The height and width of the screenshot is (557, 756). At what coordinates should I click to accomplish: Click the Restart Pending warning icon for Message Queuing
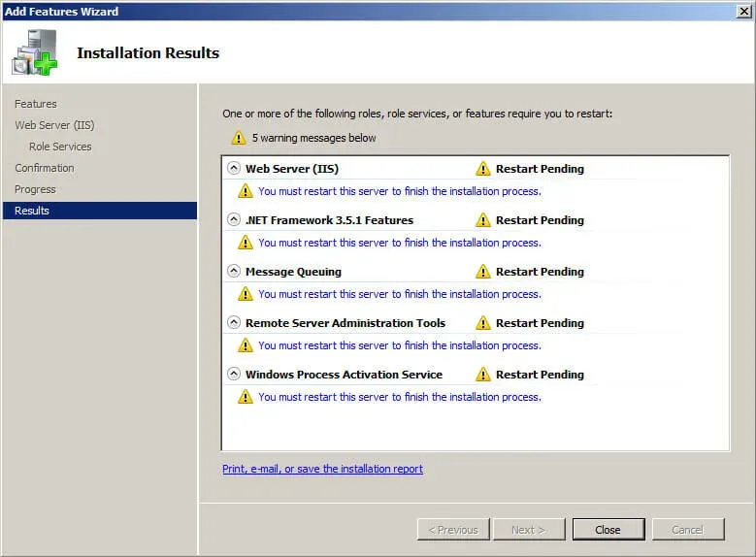[x=482, y=272]
